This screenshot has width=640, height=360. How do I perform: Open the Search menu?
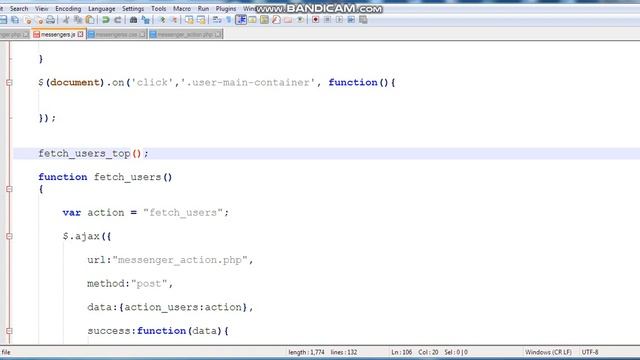(19, 9)
